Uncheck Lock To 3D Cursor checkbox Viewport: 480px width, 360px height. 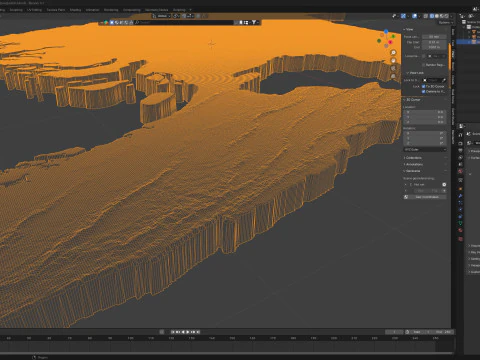click(424, 86)
